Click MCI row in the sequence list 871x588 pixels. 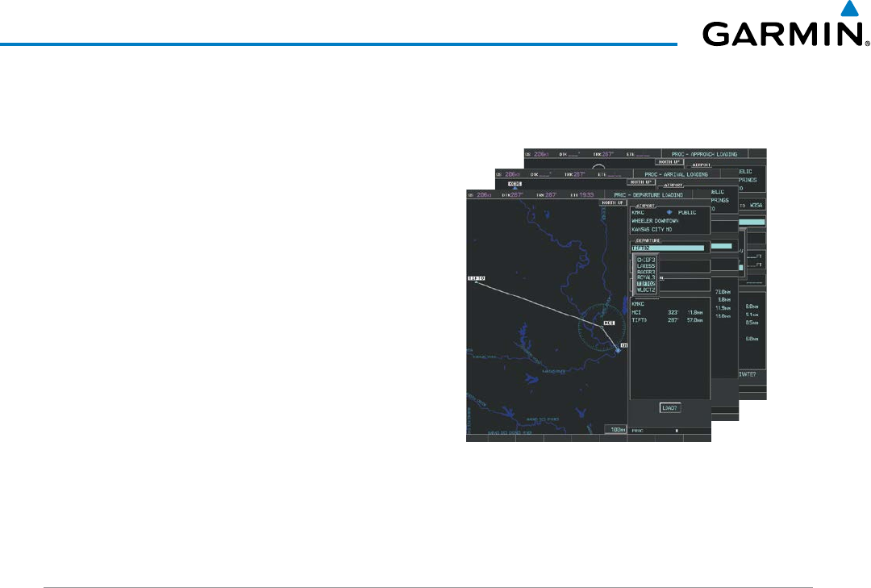coord(667,312)
